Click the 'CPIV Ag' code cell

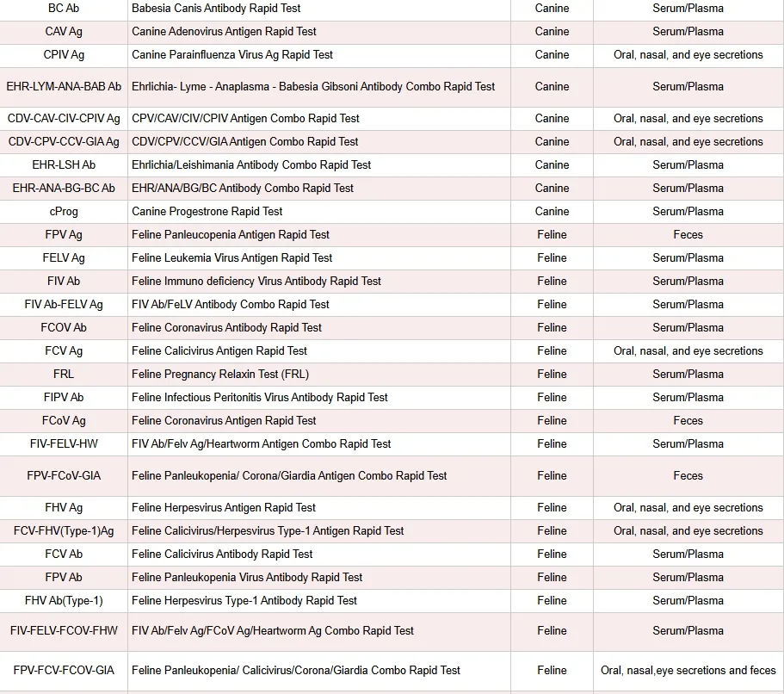[x=64, y=55]
